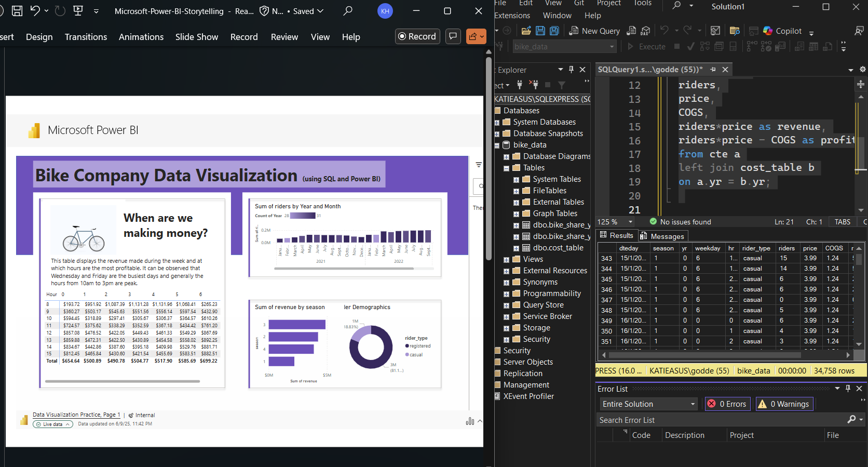This screenshot has width=868, height=467.
Task: Click the results grid horizontal scrollbar
Action: tap(704, 355)
